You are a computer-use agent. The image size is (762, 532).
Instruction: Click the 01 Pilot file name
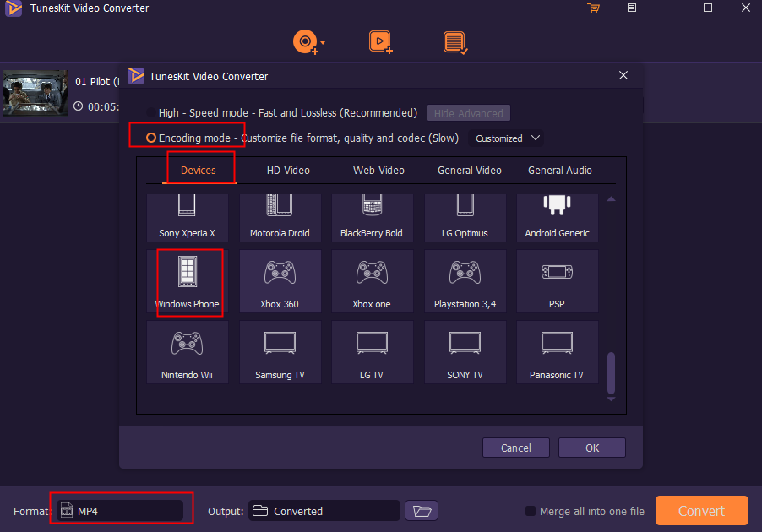click(97, 82)
